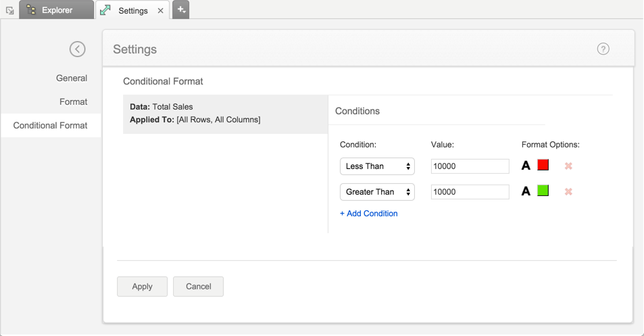Click the + Add Condition link
Viewport: 644px width, 336px height.
pos(369,214)
